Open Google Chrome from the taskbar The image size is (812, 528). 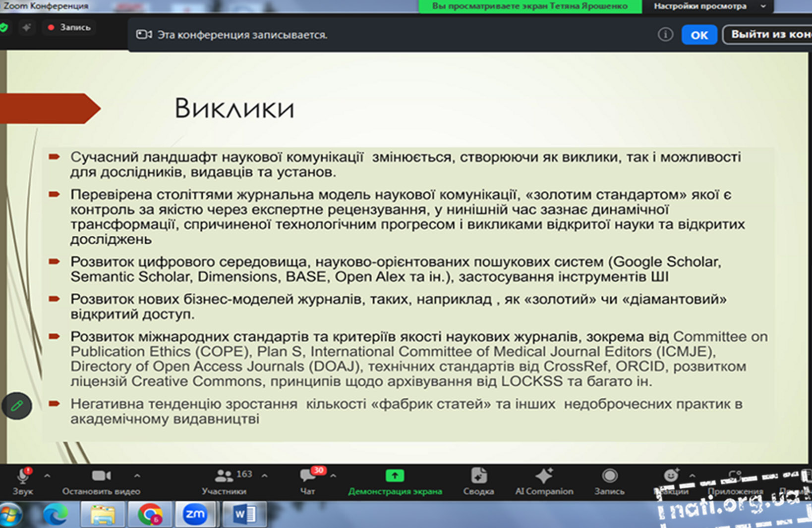[x=149, y=515]
